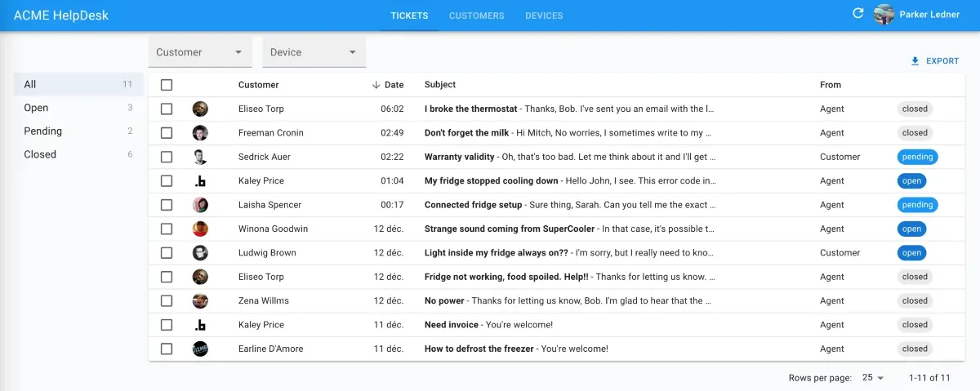The height and width of the screenshot is (391, 980).
Task: Open the 'Warranty validity' ticket subject
Action: coord(460,157)
